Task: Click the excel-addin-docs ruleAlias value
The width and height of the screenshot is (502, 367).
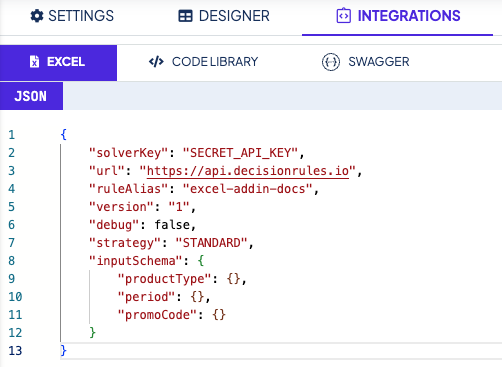Action: pyautogui.click(x=247, y=189)
